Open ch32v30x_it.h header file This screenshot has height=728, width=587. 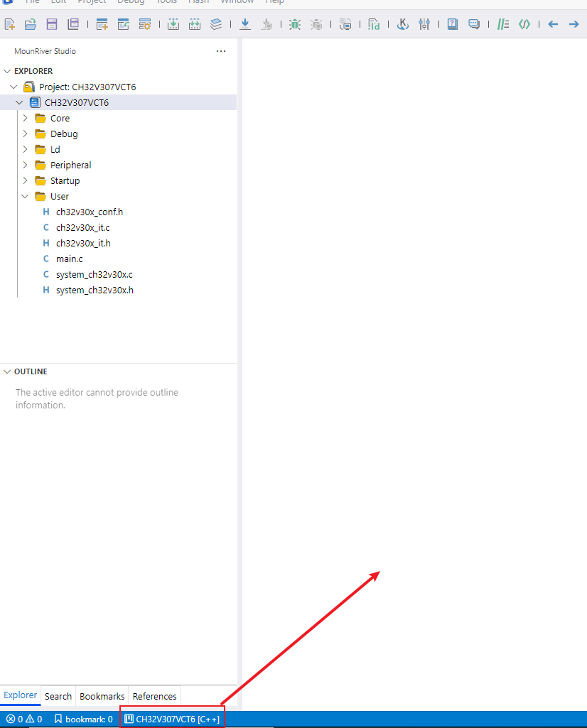point(83,244)
